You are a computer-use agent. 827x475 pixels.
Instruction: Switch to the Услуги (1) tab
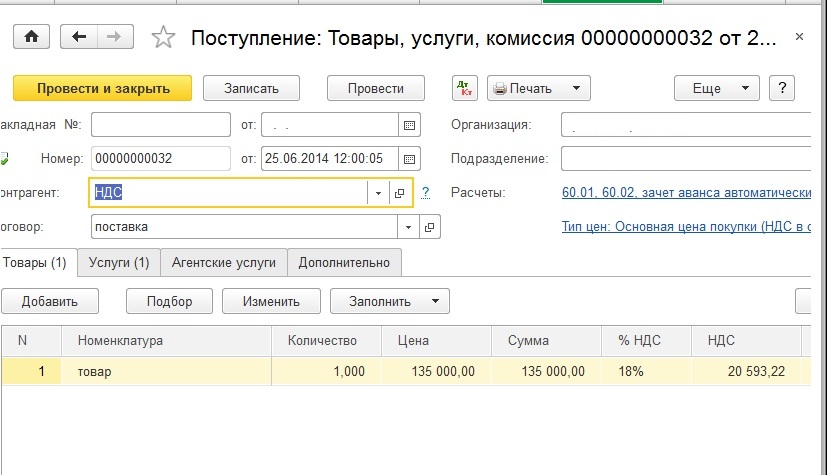(x=118, y=262)
